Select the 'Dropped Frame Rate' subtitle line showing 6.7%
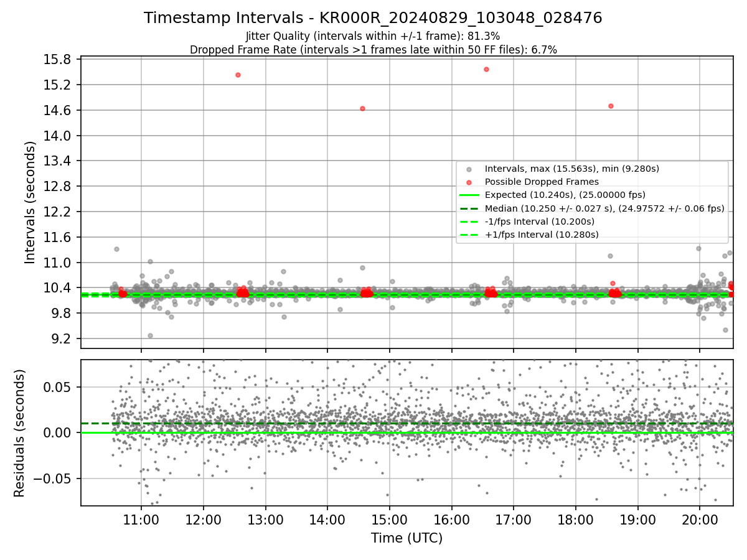Screen dimensions: 747x560 373,50
